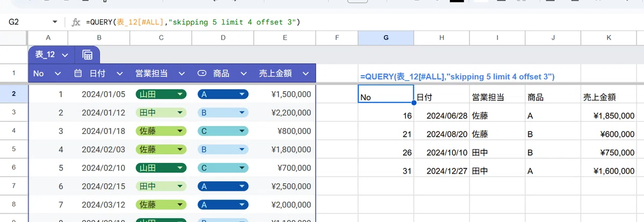Open the C product chip in row 6
The height and width of the screenshot is (222, 644).
[x=223, y=168]
